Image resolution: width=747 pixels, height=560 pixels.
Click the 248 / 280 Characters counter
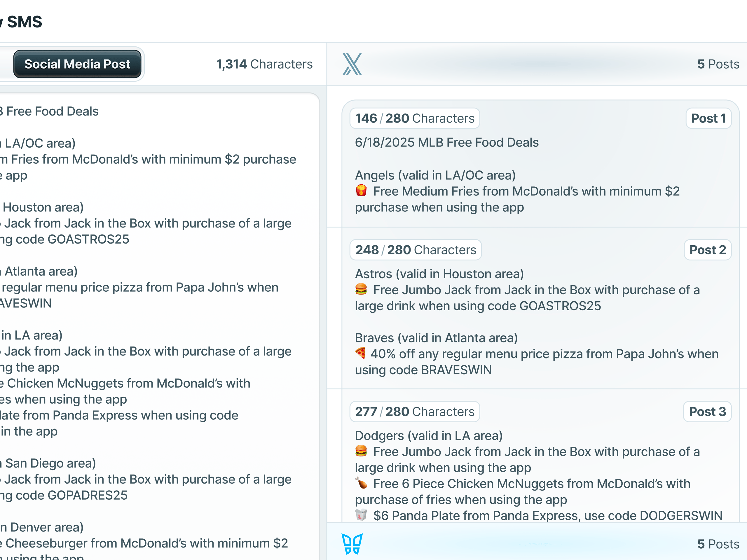click(416, 250)
